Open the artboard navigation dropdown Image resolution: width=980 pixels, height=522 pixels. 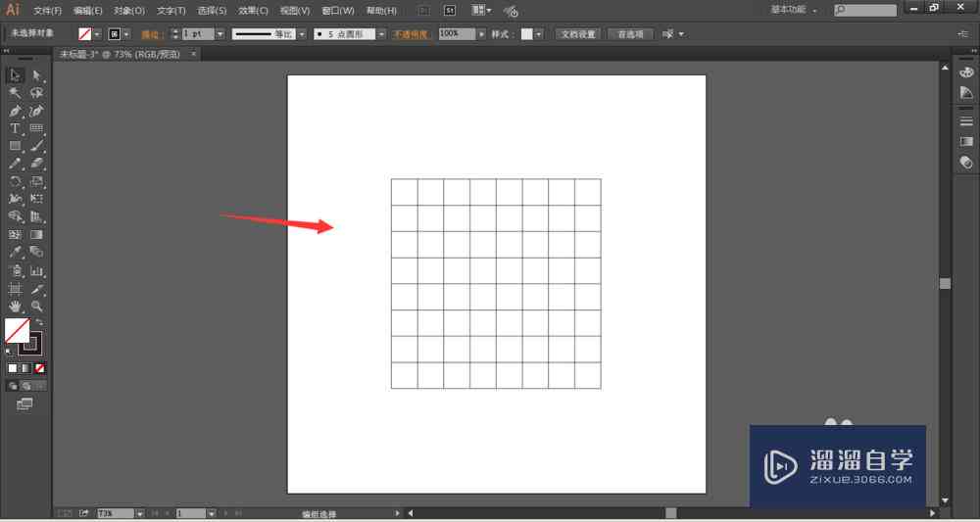point(212,513)
